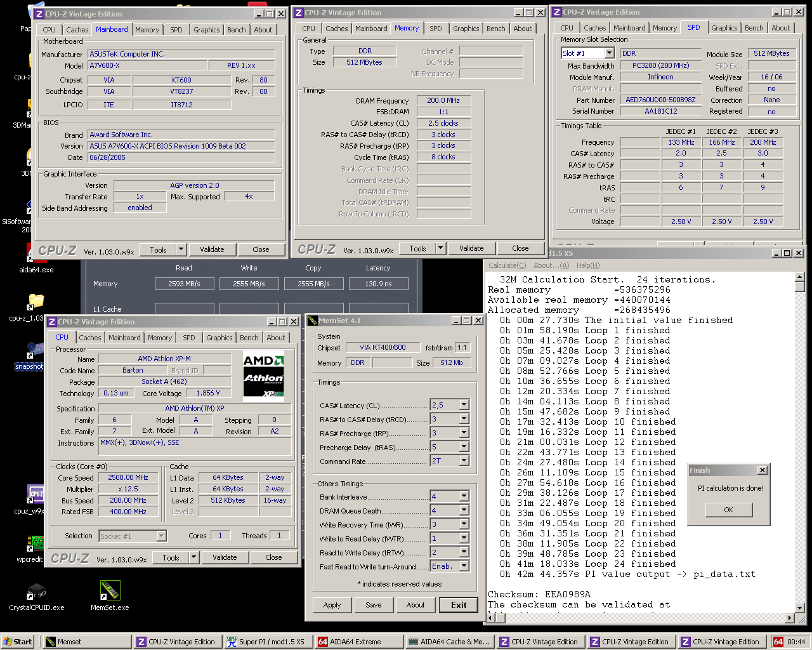Open the Memory Slot Selection dropdown
Viewport: 812px width, 650px height.
click(x=609, y=53)
